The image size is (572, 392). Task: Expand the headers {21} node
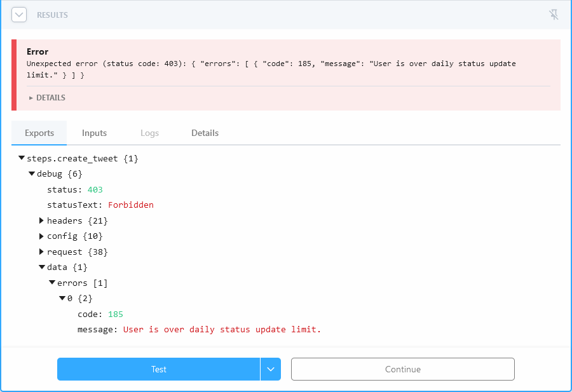click(41, 220)
